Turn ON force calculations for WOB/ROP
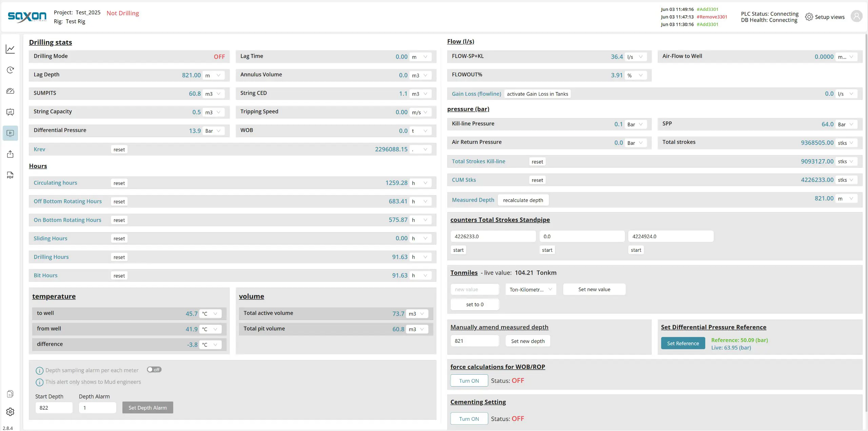 click(469, 380)
